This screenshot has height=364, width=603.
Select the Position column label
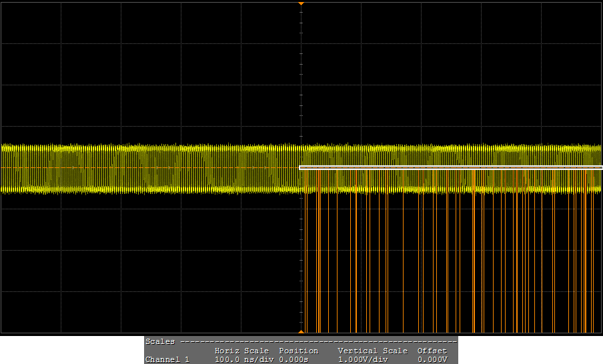pos(298,351)
